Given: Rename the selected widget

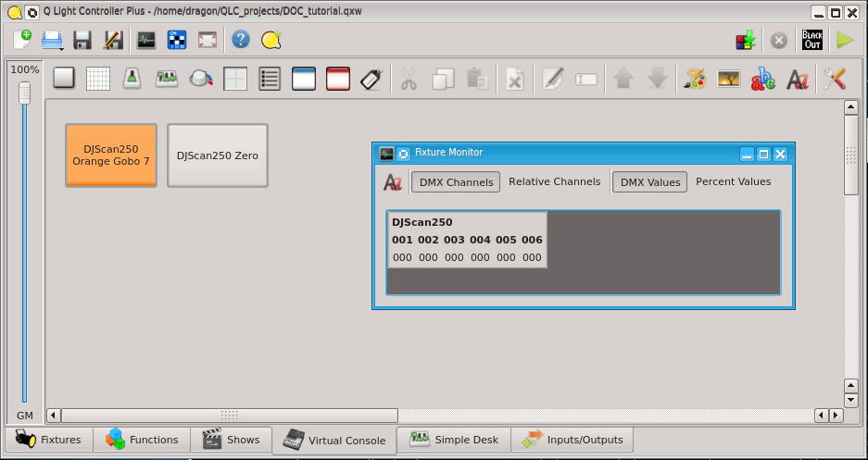Looking at the screenshot, I should tap(586, 79).
